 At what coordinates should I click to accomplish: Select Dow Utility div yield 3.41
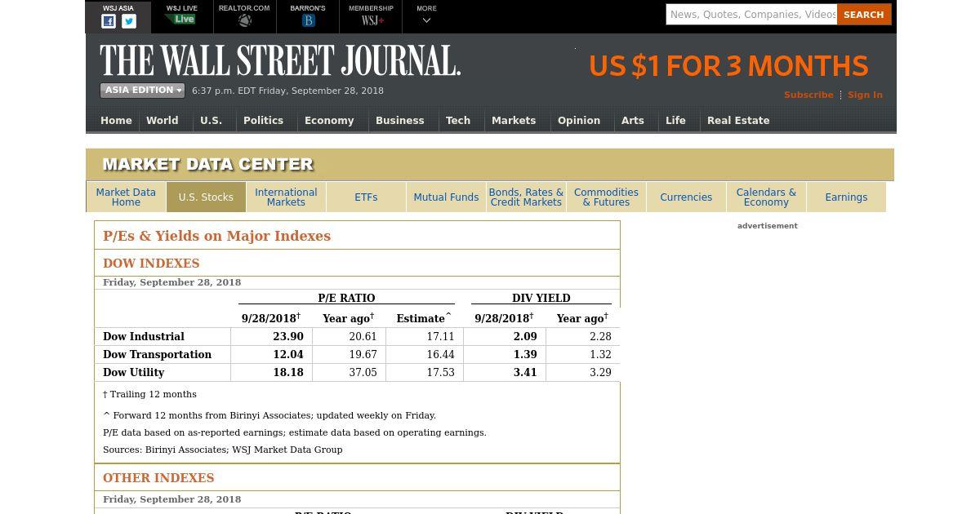(x=525, y=372)
